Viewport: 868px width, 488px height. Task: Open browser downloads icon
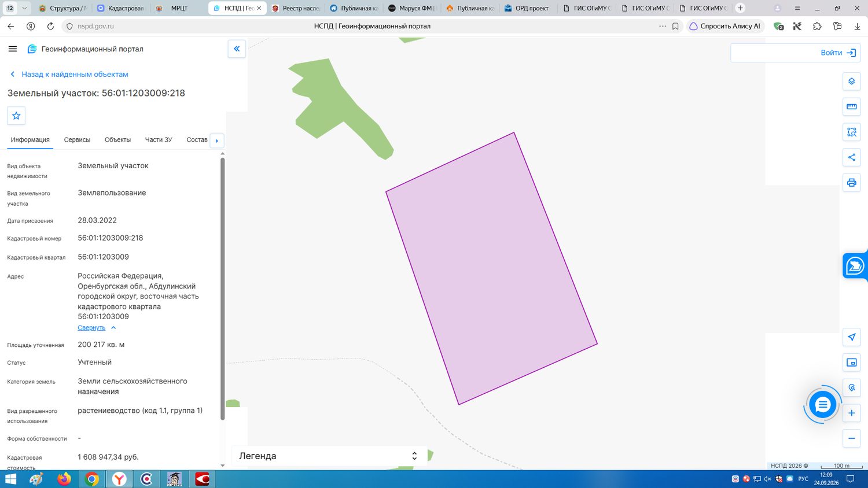(857, 26)
